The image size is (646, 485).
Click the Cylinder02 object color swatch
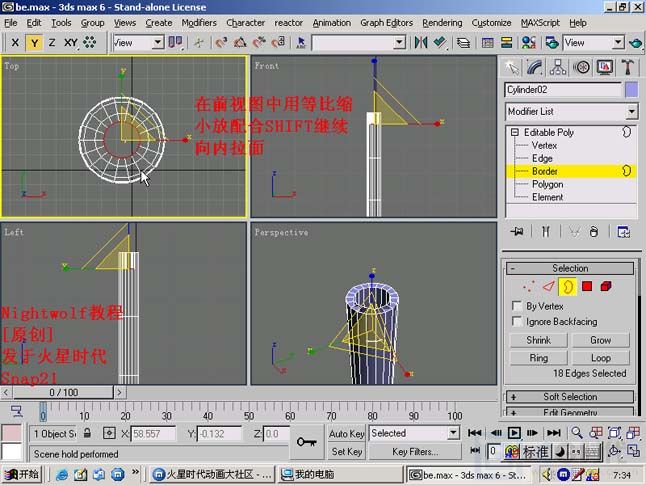click(x=631, y=90)
